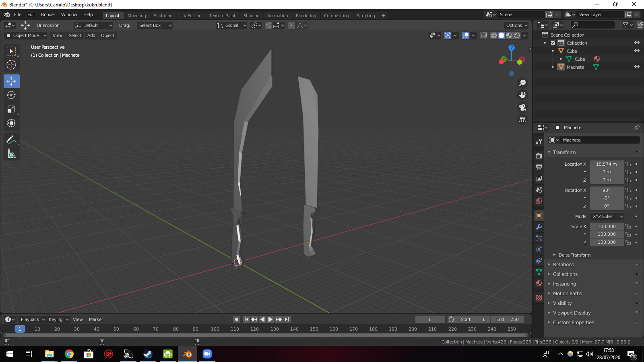Open the Object Constraints properties tab
Viewport: 644px width, 362px height.
539,261
